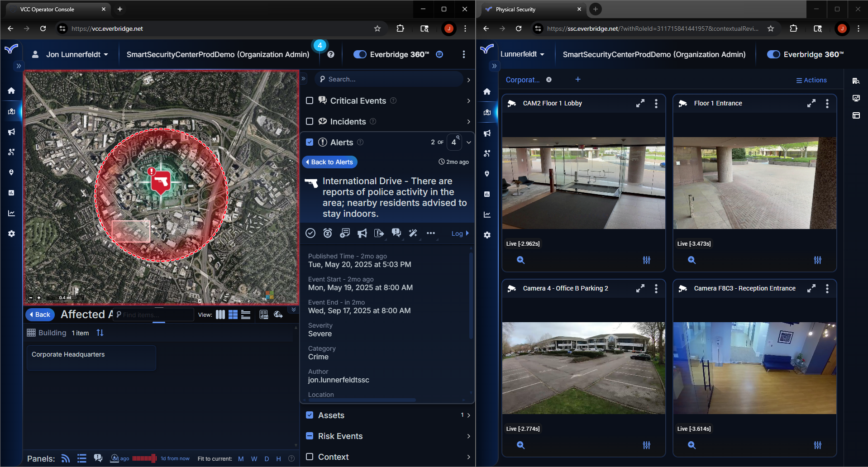Expand the Incidents section
Screen dimensions: 868x467
coord(468,122)
